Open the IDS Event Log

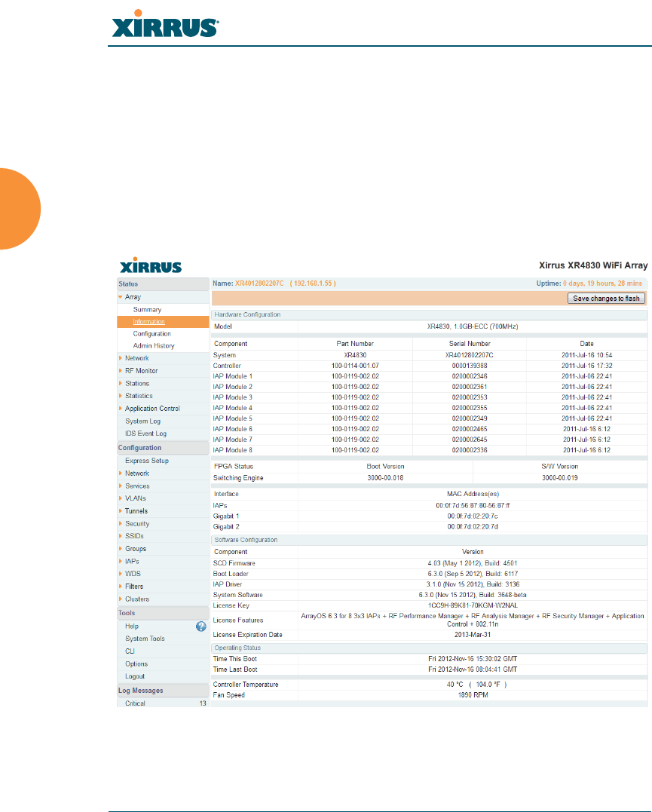(145, 434)
